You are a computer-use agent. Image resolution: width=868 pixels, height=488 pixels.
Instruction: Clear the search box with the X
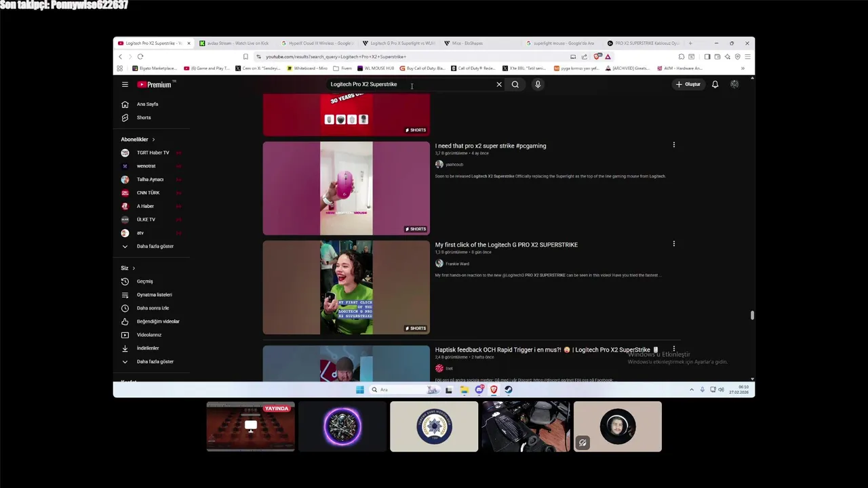[499, 85]
